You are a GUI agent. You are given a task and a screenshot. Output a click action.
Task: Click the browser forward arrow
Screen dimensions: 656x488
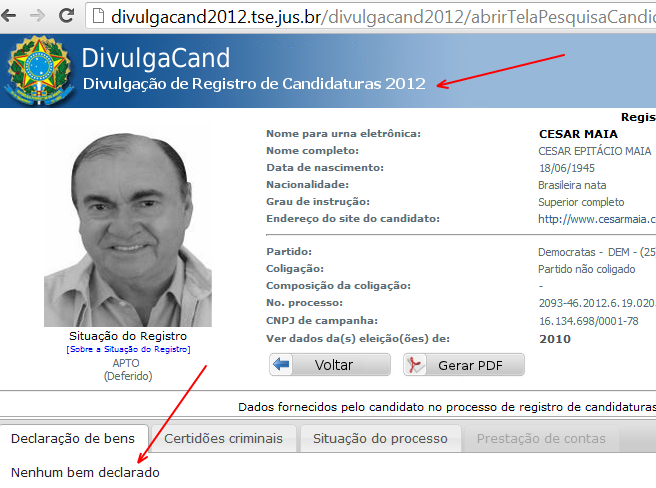pos(38,16)
